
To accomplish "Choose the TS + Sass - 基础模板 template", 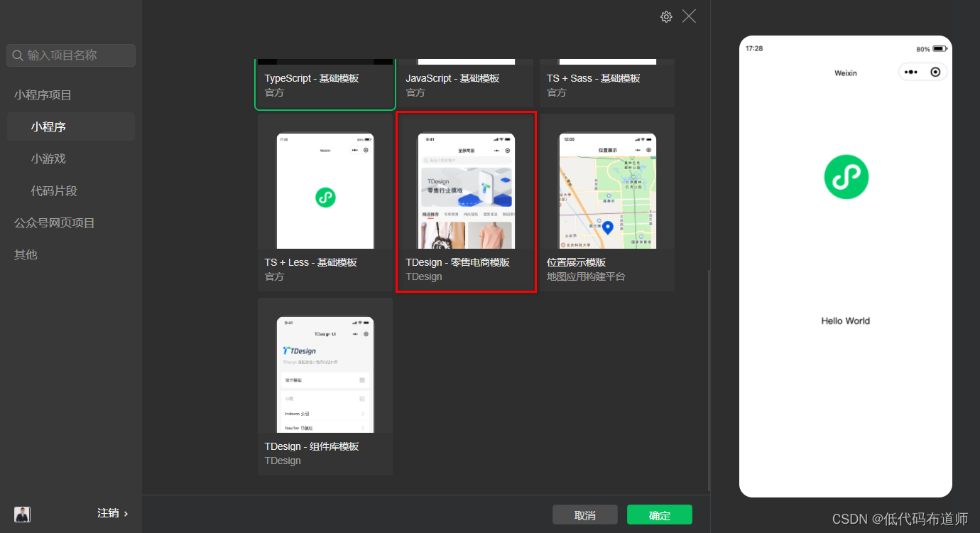I will 607,85.
